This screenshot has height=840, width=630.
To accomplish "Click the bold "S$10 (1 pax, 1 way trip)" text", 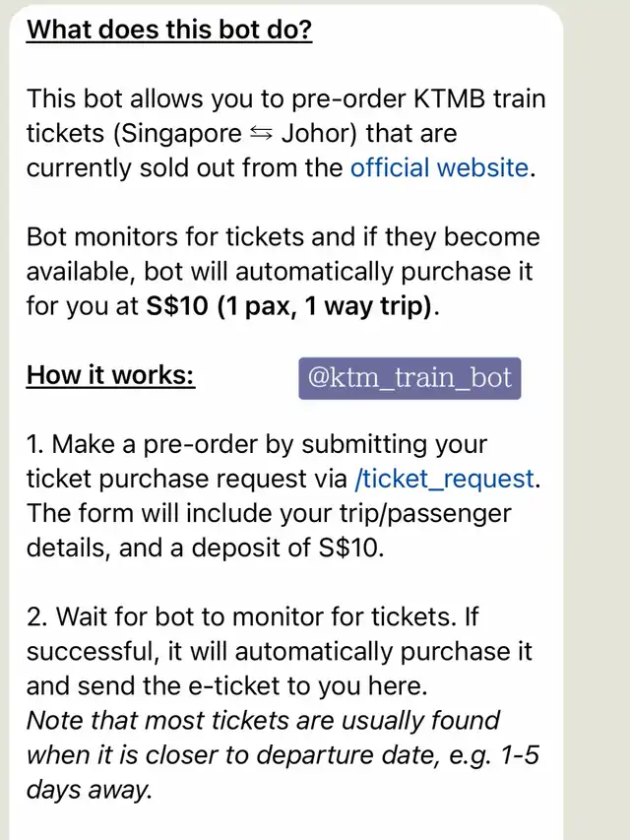I will [x=289, y=306].
